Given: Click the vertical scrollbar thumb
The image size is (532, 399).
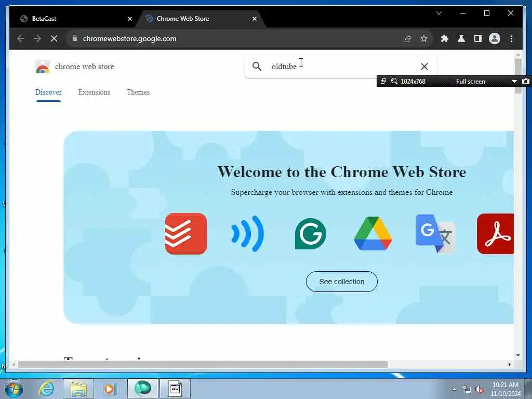Looking at the screenshot, I should pyautogui.click(x=518, y=76).
